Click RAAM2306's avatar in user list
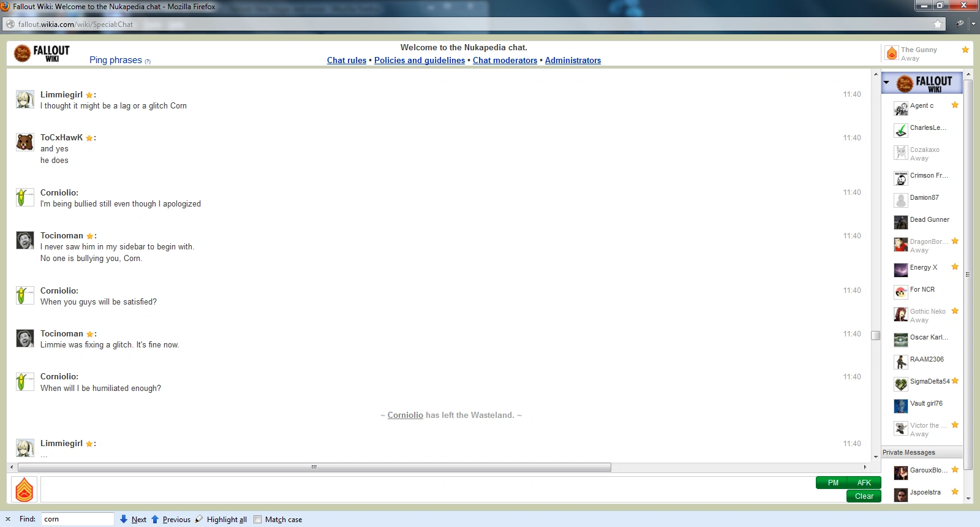This screenshot has height=527, width=980. coord(901,362)
